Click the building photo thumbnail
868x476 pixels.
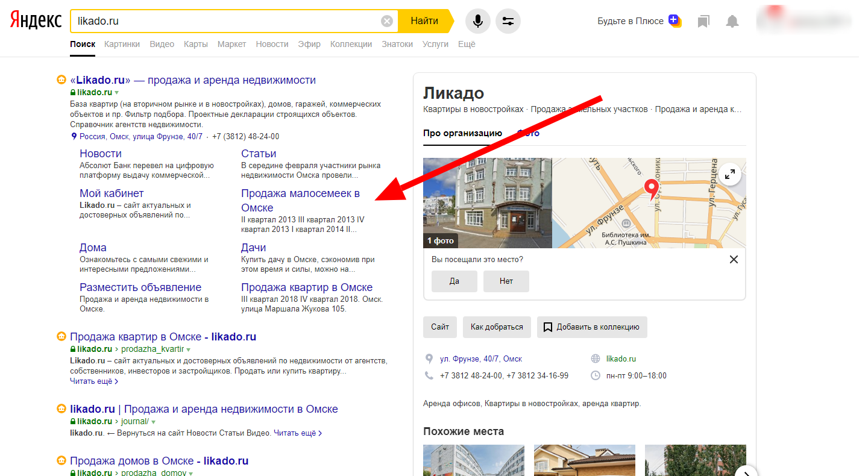(x=487, y=202)
